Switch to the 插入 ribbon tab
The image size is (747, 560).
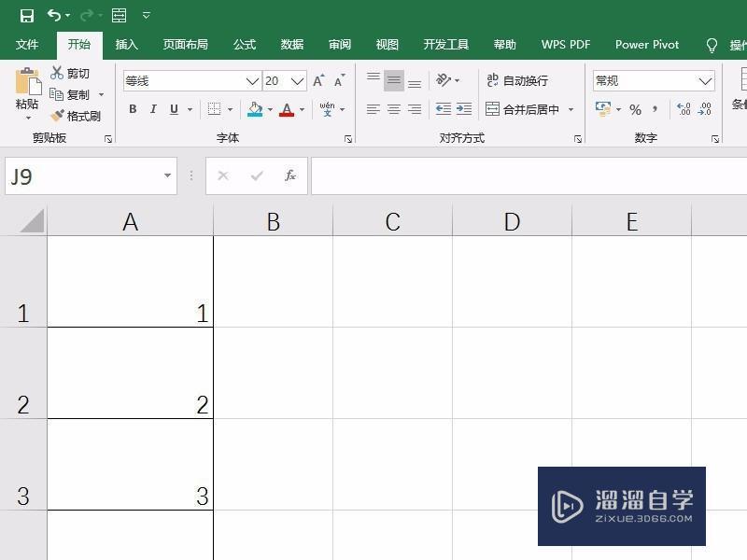pyautogui.click(x=126, y=44)
